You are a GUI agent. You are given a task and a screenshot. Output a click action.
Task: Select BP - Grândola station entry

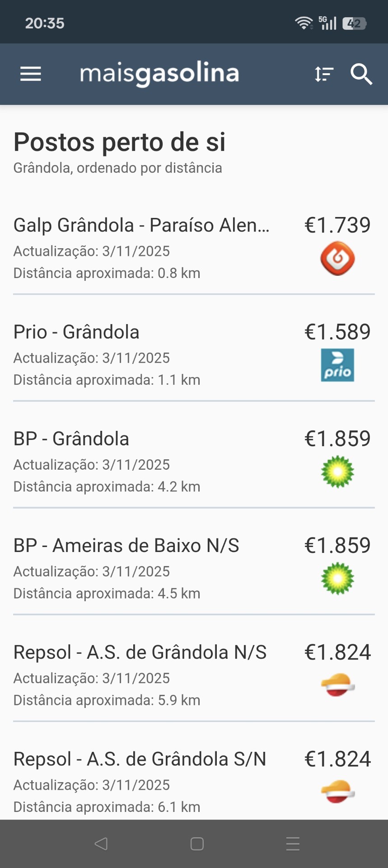71,439
